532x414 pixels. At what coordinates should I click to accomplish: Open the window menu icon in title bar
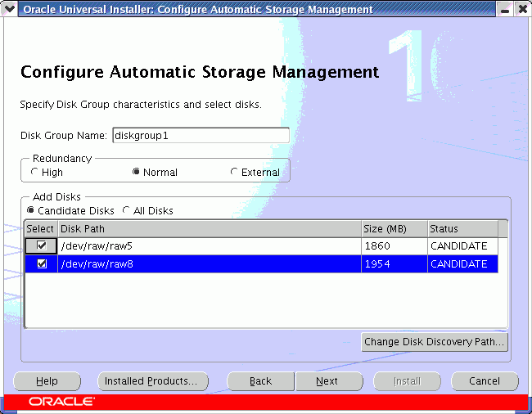pos(10,10)
